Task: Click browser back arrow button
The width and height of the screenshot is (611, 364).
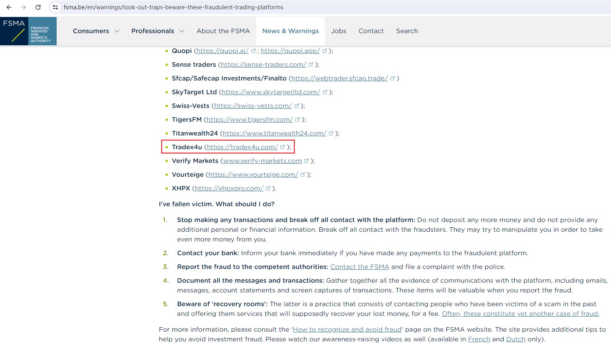Action: 9,7
